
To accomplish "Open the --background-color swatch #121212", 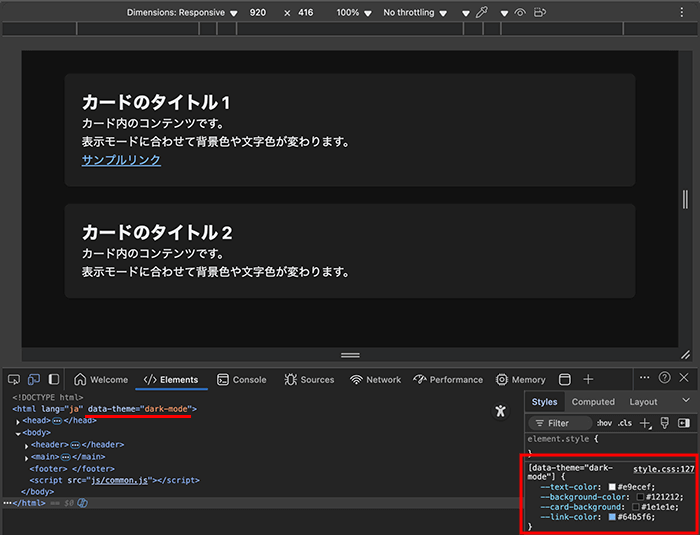I will click(x=640, y=497).
